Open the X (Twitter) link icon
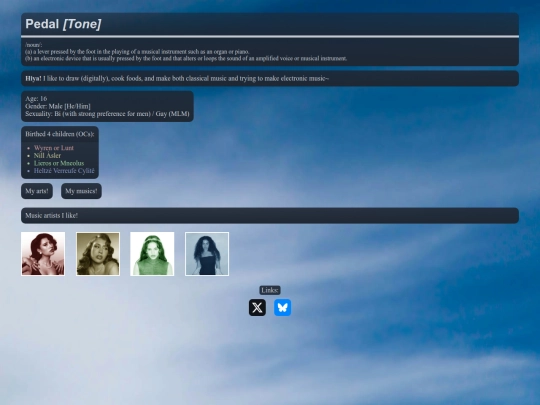 point(257,308)
